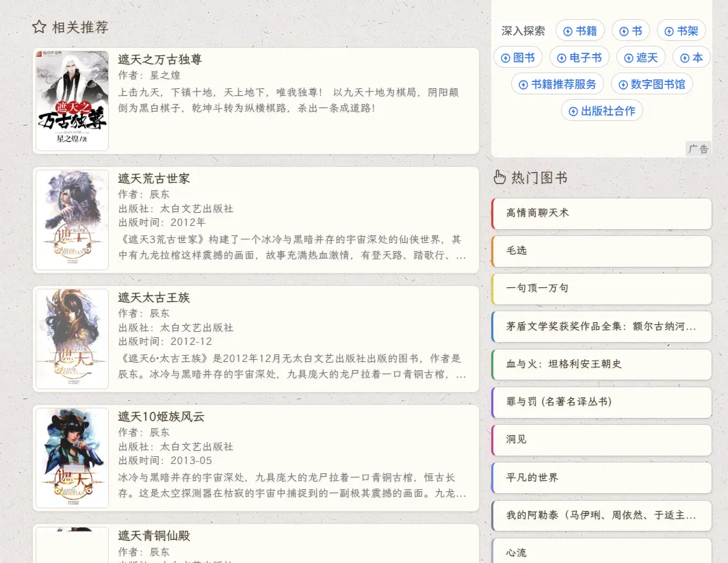This screenshot has height=563, width=728.
Task: Click the circle arrow icon in 书架 tag
Action: [669, 31]
